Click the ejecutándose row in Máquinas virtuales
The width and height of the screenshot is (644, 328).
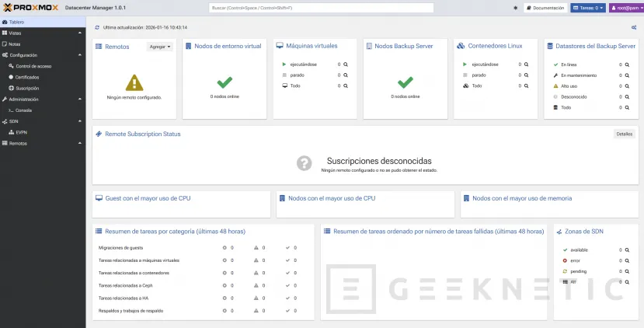point(315,65)
